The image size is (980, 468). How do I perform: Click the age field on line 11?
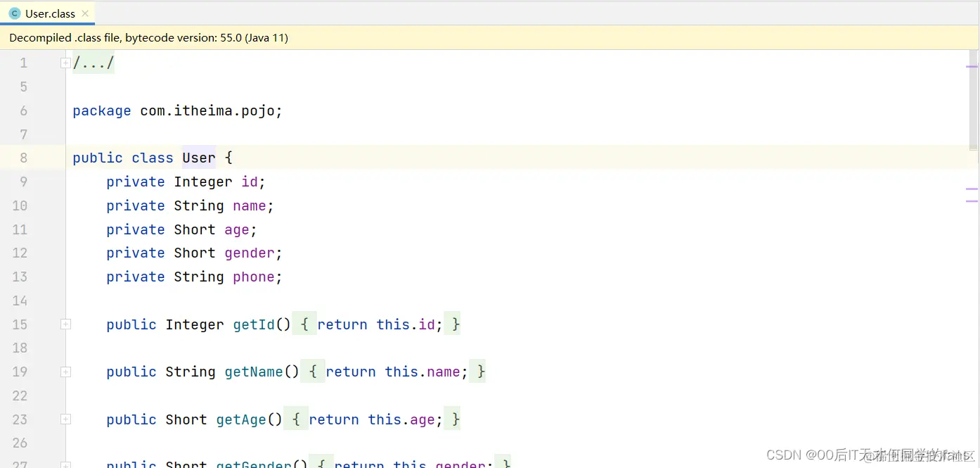237,229
